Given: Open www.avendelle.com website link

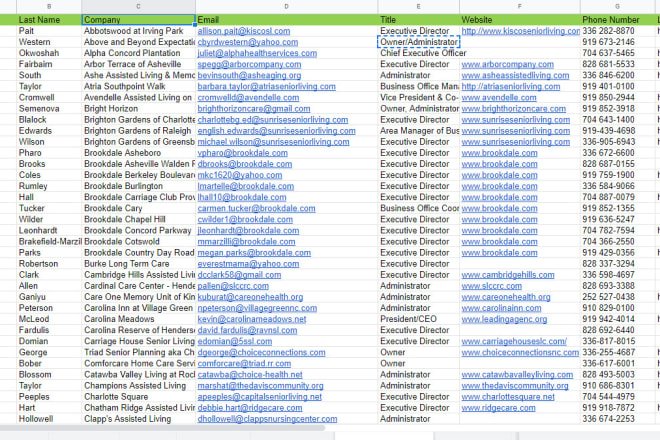Looking at the screenshot, I should click(x=499, y=98).
